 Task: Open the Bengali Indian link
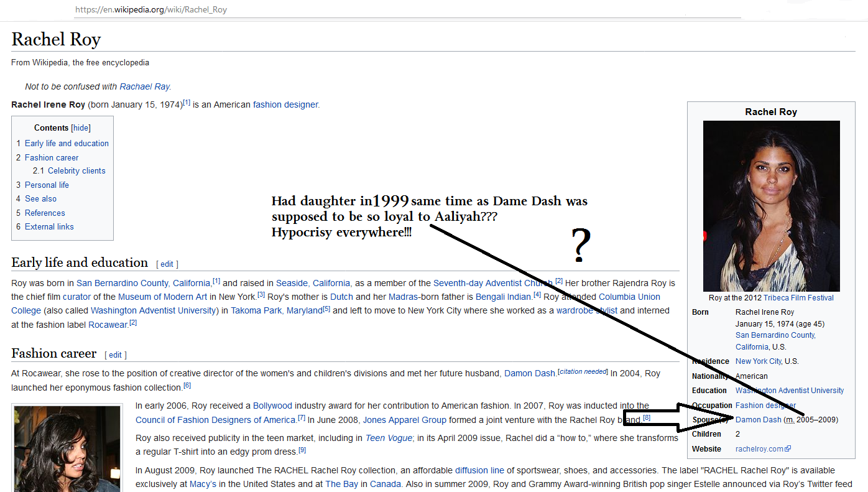pos(504,297)
